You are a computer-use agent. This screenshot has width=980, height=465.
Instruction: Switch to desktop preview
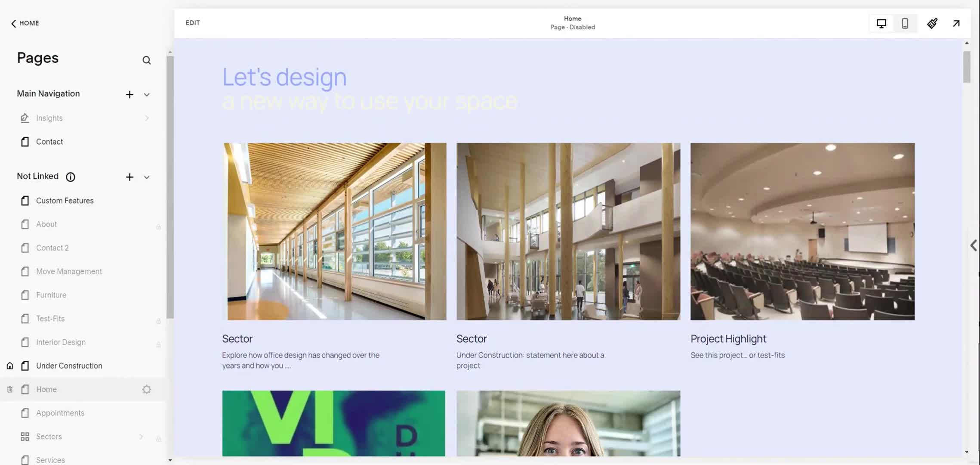pos(881,24)
